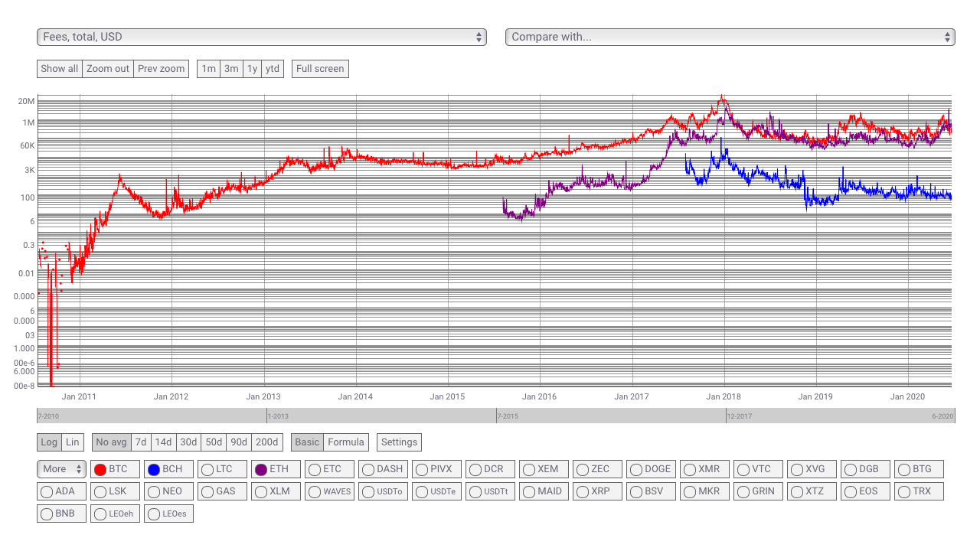The image size is (980, 551).
Task: Enable the USDTt coin series
Action: coord(490,491)
